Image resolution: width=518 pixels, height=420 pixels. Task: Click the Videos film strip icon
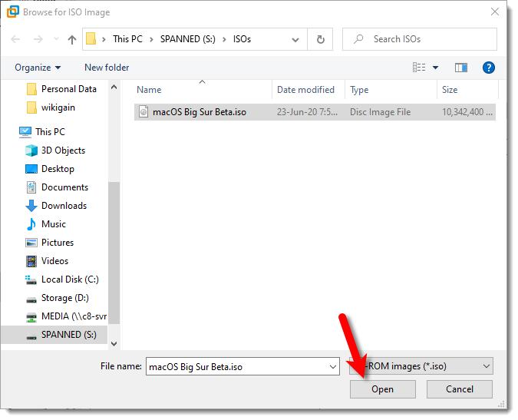(31, 261)
